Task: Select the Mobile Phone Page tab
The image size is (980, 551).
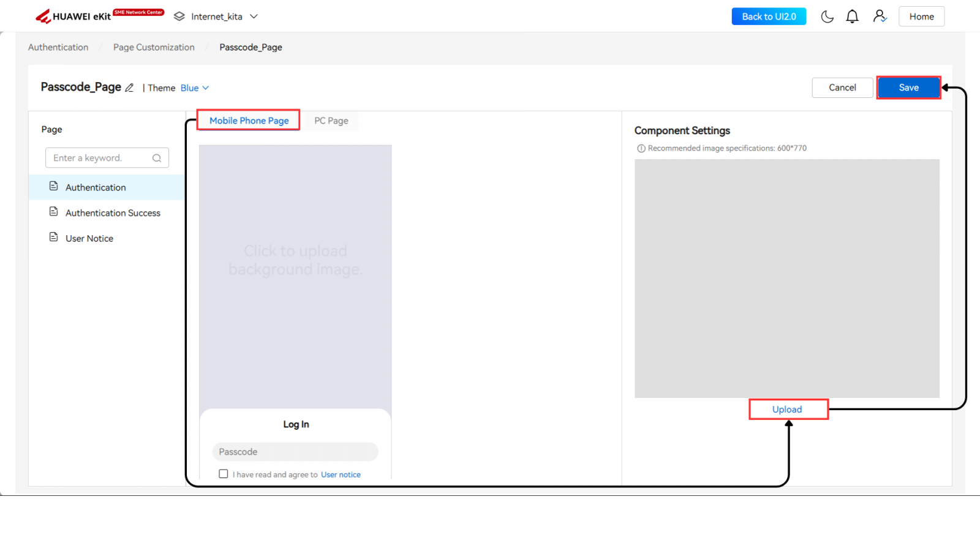Action: tap(249, 121)
